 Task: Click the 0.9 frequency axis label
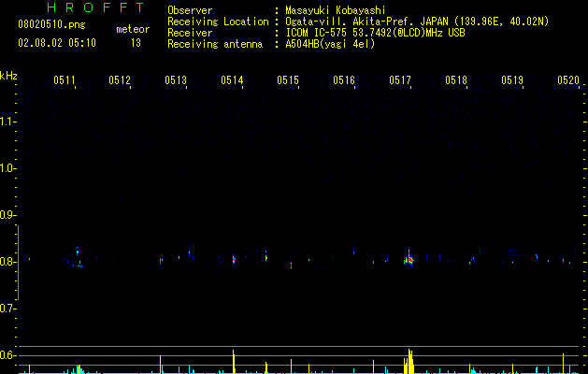tap(7, 215)
